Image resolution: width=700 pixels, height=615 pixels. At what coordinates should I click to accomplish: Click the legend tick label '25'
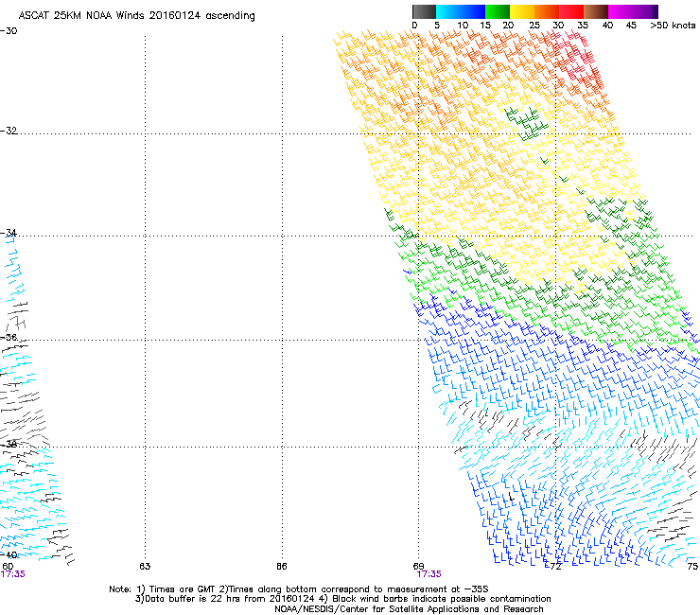[x=534, y=26]
